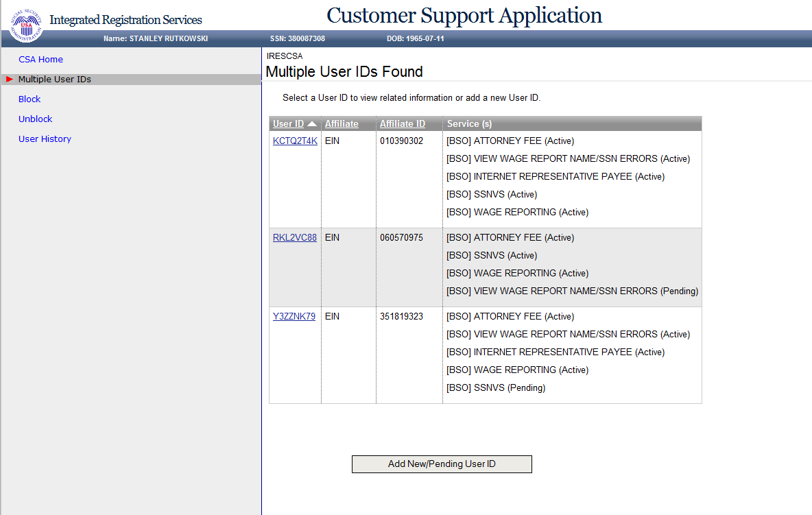The height and width of the screenshot is (515, 812).
Task: Sort by the Affiliate column header
Action: pyautogui.click(x=342, y=124)
